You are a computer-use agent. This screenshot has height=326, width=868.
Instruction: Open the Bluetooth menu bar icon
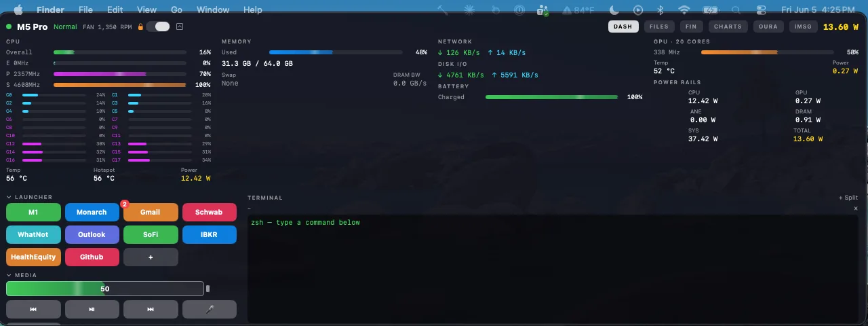660,10
